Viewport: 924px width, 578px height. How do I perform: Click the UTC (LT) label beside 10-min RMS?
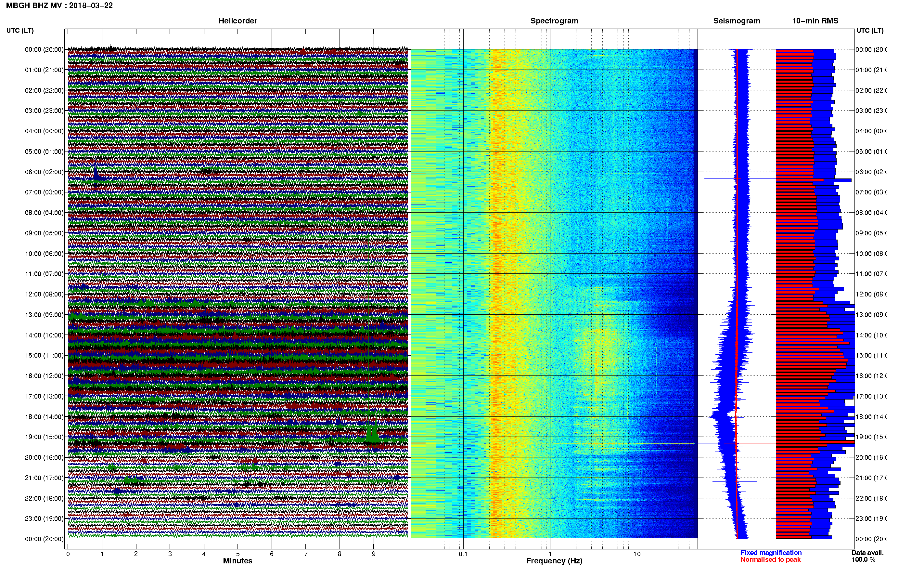[870, 31]
